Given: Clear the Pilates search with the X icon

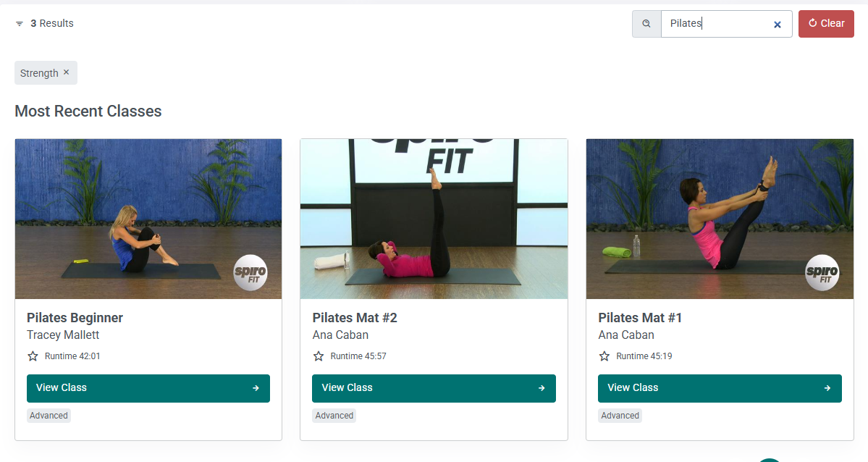Looking at the screenshot, I should [777, 24].
